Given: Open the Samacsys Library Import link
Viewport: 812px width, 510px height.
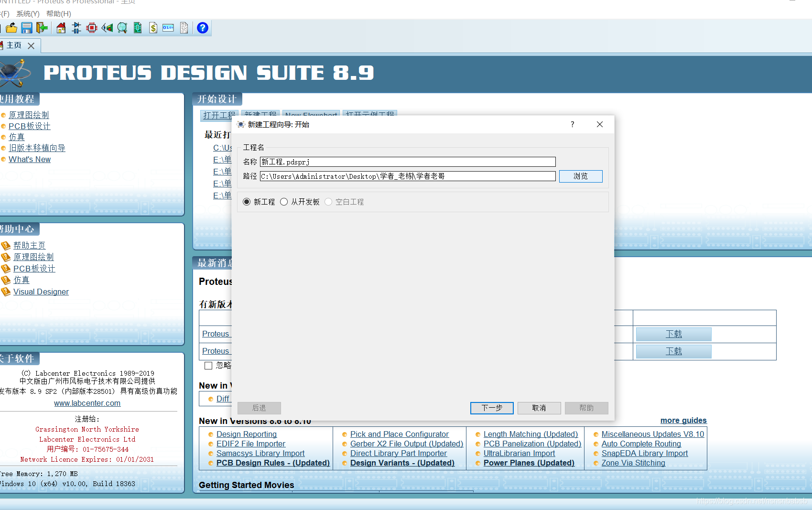Looking at the screenshot, I should (260, 453).
